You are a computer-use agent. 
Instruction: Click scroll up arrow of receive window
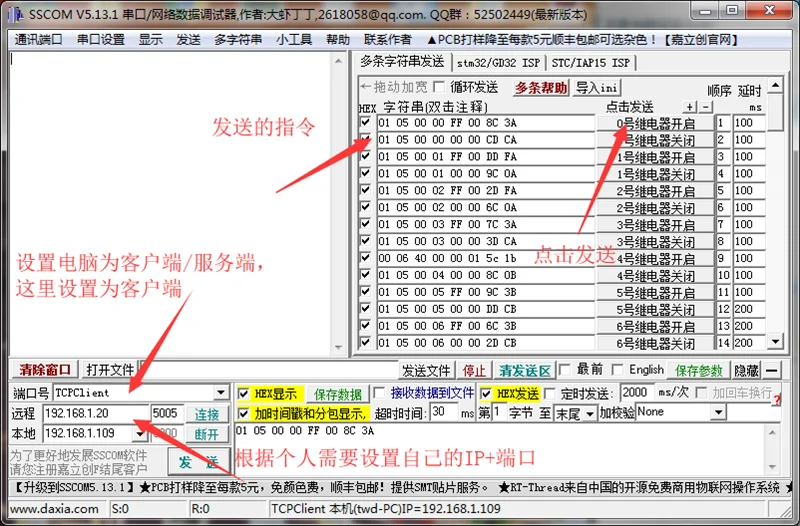[x=338, y=61]
